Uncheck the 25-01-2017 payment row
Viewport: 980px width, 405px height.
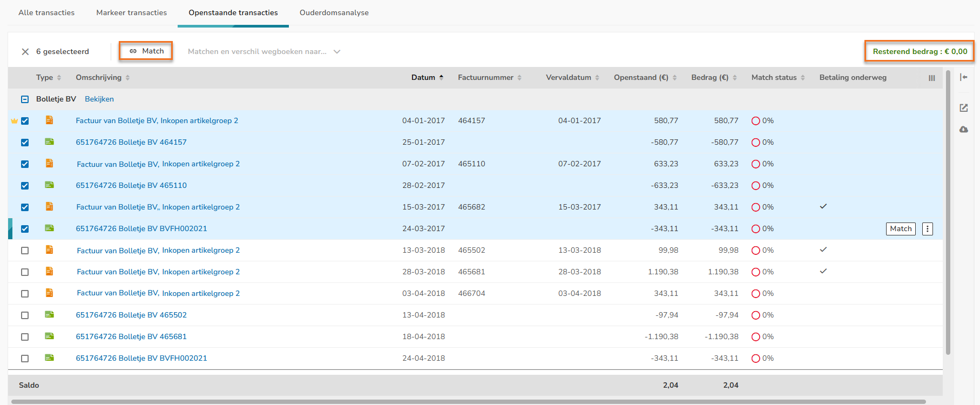pos(25,143)
